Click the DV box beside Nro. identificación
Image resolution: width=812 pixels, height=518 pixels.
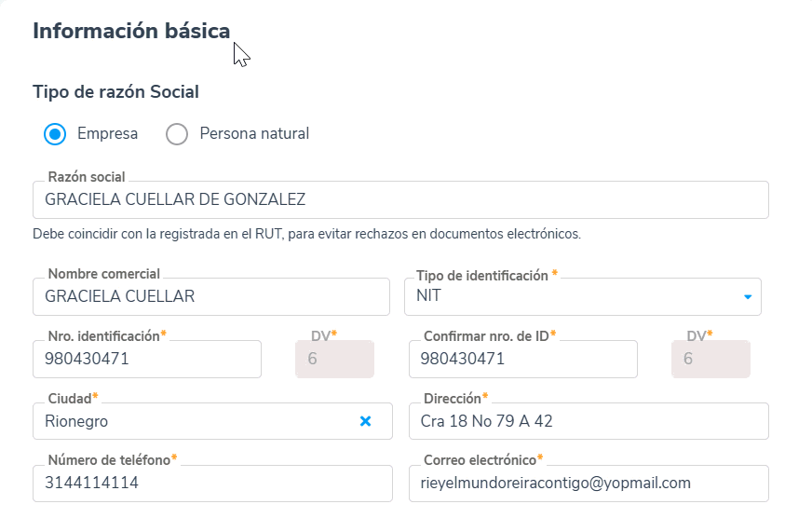pos(334,359)
